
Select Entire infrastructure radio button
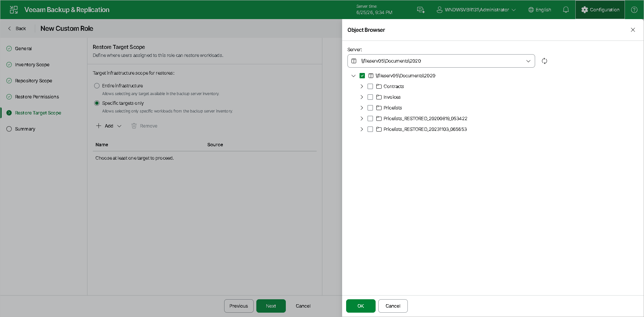(97, 86)
